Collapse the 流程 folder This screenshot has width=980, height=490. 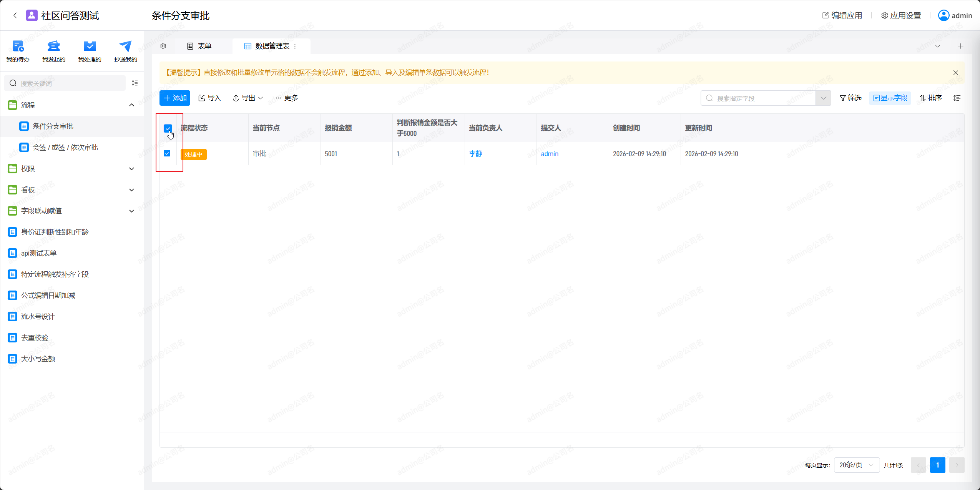[131, 105]
